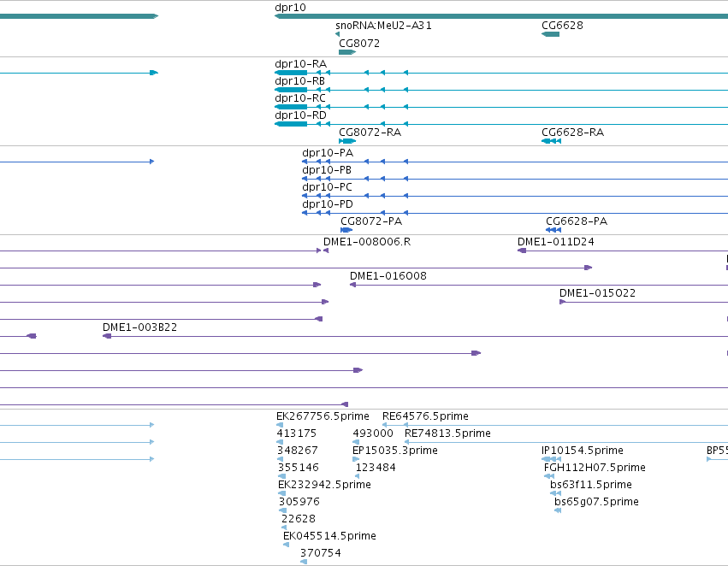Click the arrow glyph under EP15035.3prime
This screenshot has height=566, width=728.
click(356, 459)
